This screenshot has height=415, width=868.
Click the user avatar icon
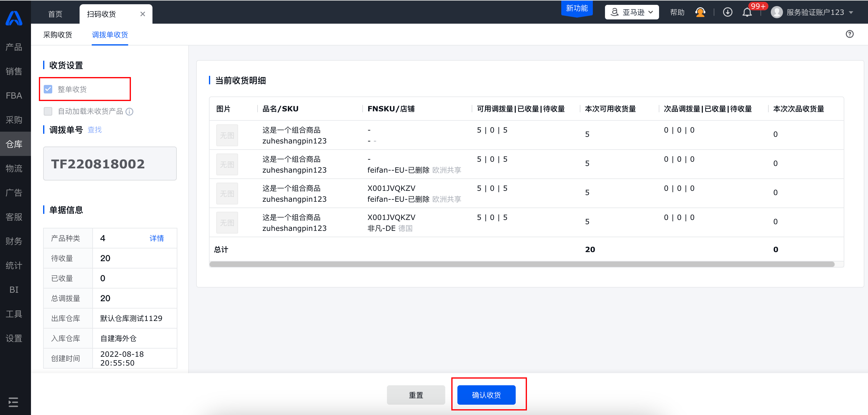[777, 12]
